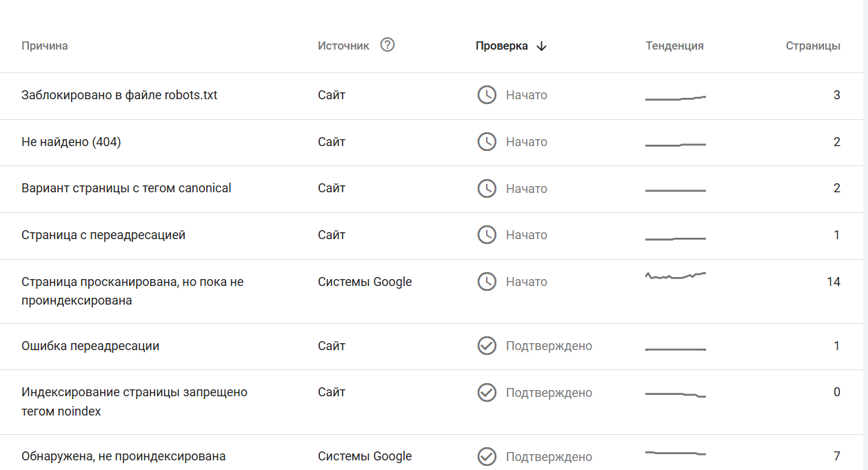Click clock icon in redirect page row
The image size is (868, 470).
click(487, 235)
